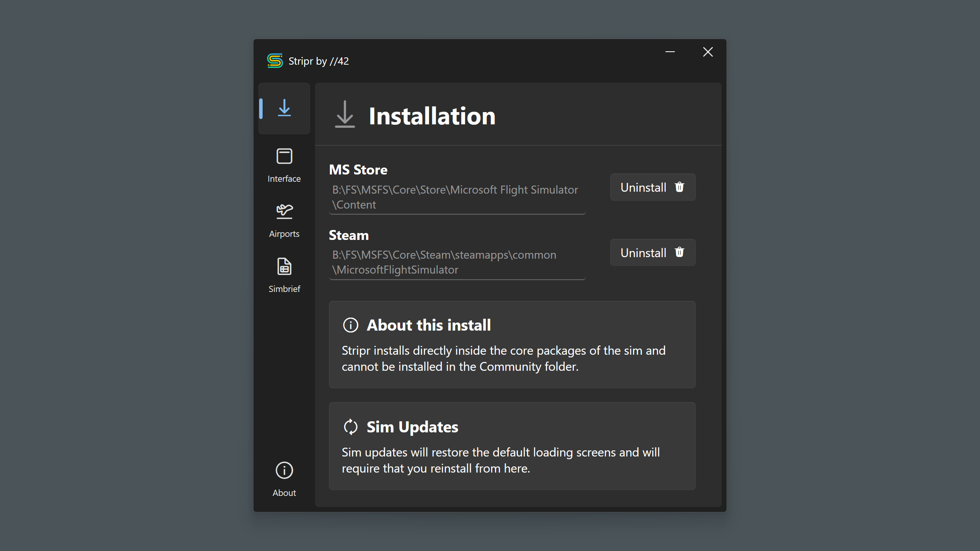Open the Installation download sidebar icon
Viewport: 980px width, 551px height.
pyautogui.click(x=284, y=108)
